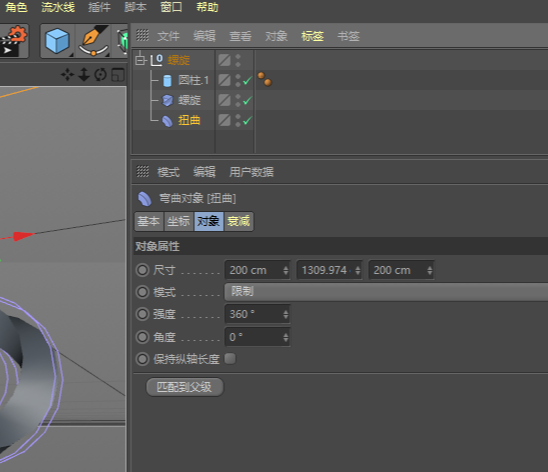Image resolution: width=548 pixels, height=472 pixels.
Task: Toggle 保持纵轴长度 checkbox
Action: point(230,358)
